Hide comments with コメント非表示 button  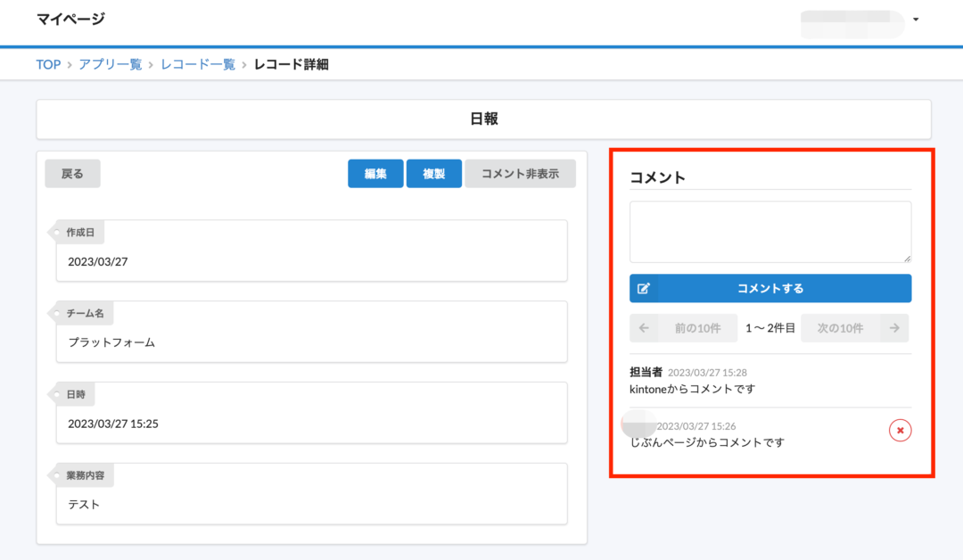[x=521, y=173]
